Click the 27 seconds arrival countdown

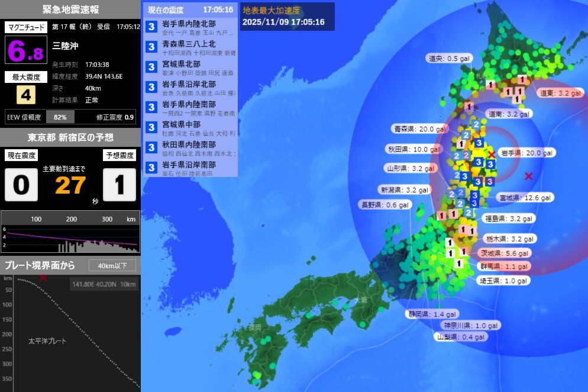[70, 185]
